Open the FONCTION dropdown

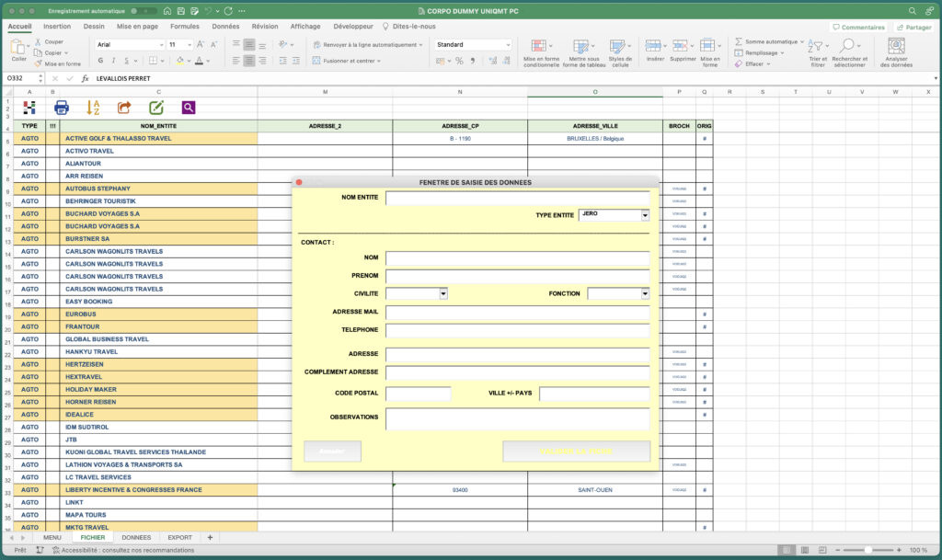[x=645, y=293]
